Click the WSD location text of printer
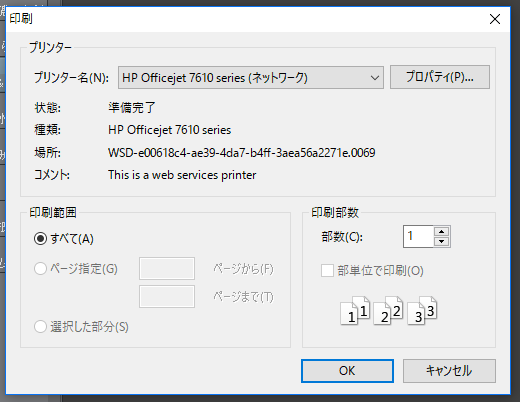 point(242,153)
